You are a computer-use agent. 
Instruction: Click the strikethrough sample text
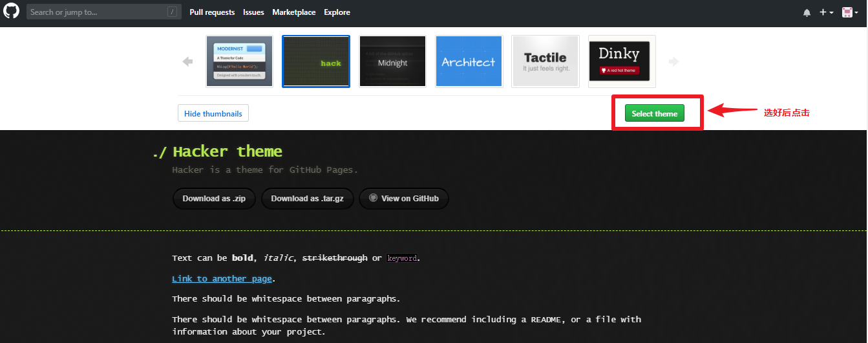[335, 258]
